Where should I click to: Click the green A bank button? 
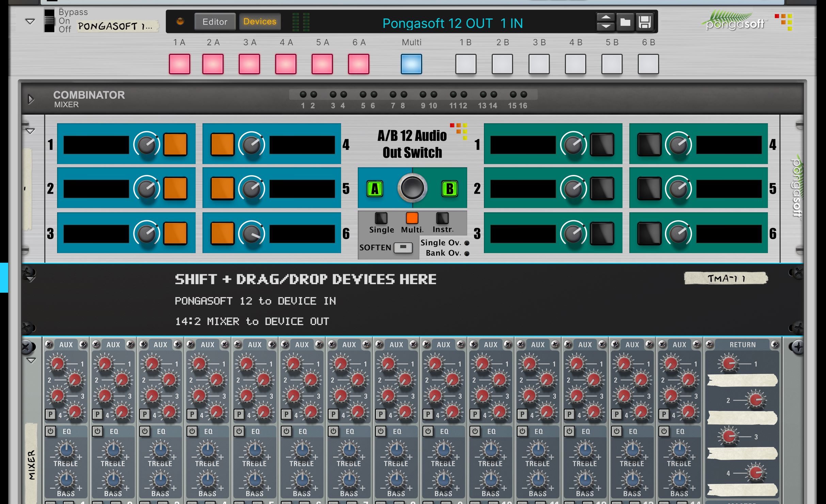coord(375,189)
